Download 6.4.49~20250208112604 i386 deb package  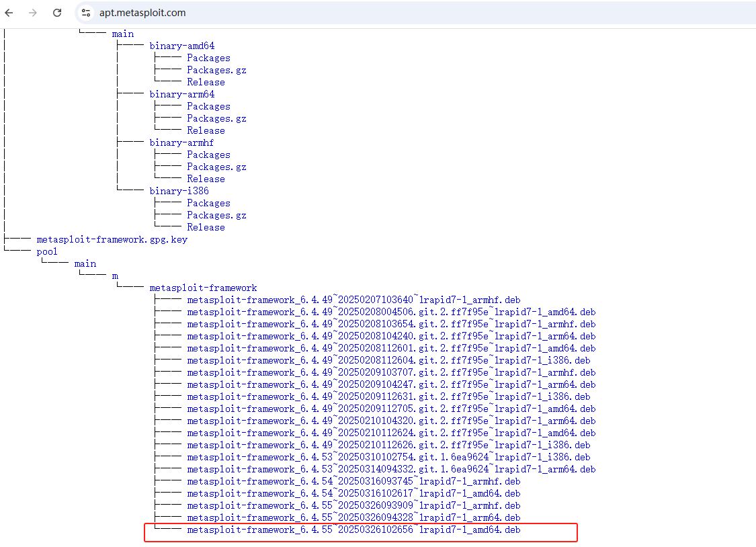coord(388,360)
